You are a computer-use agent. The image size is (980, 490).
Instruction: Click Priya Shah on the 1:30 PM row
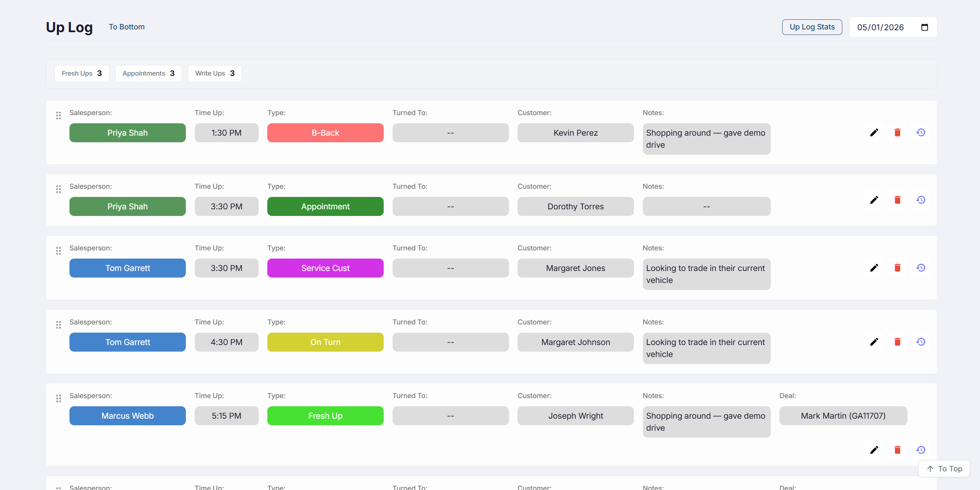coord(128,133)
